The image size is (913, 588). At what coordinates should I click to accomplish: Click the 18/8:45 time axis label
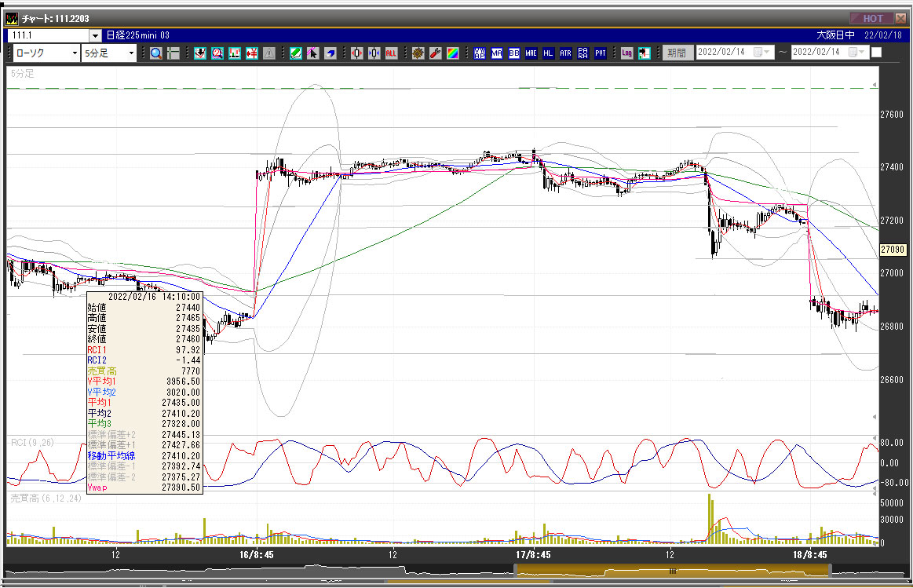810,555
